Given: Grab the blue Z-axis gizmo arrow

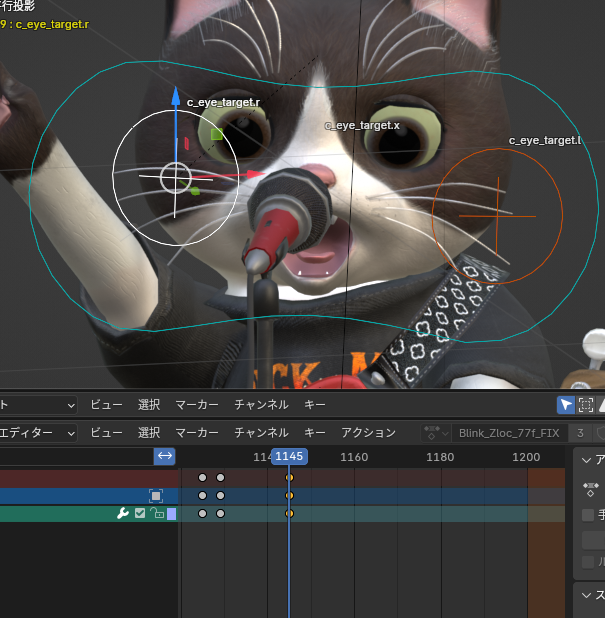Looking at the screenshot, I should (175, 97).
